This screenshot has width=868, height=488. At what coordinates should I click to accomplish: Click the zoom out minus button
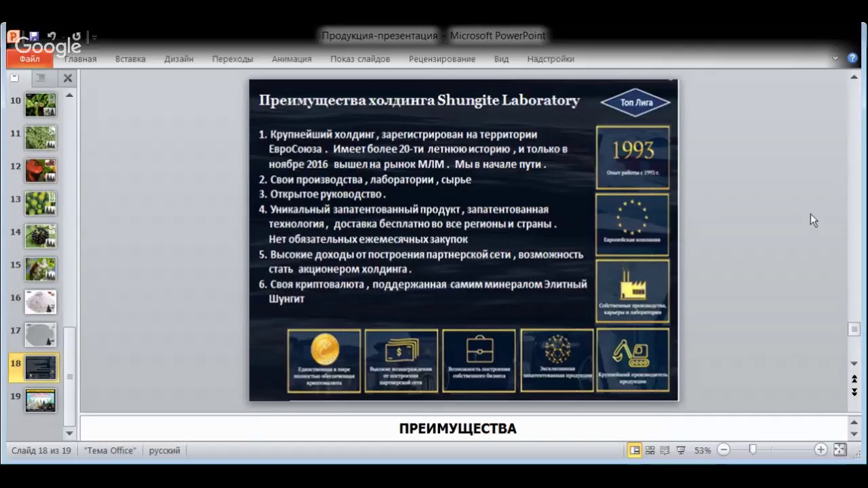click(x=724, y=449)
